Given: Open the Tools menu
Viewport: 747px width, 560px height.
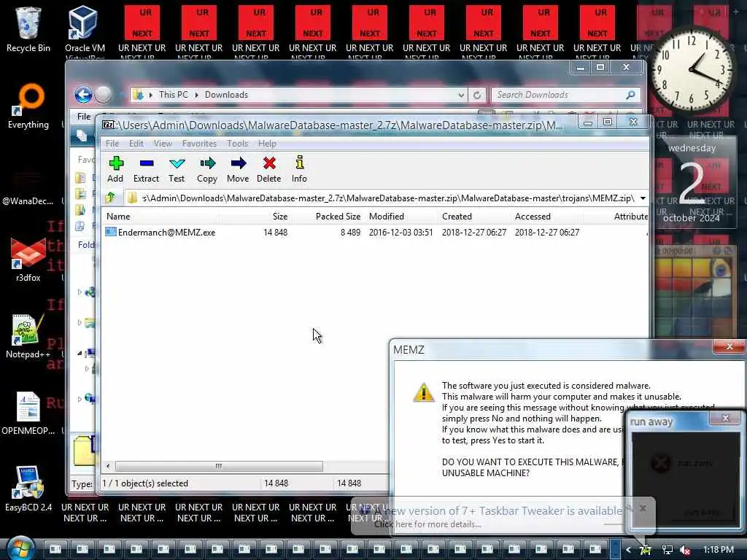Looking at the screenshot, I should tap(237, 144).
